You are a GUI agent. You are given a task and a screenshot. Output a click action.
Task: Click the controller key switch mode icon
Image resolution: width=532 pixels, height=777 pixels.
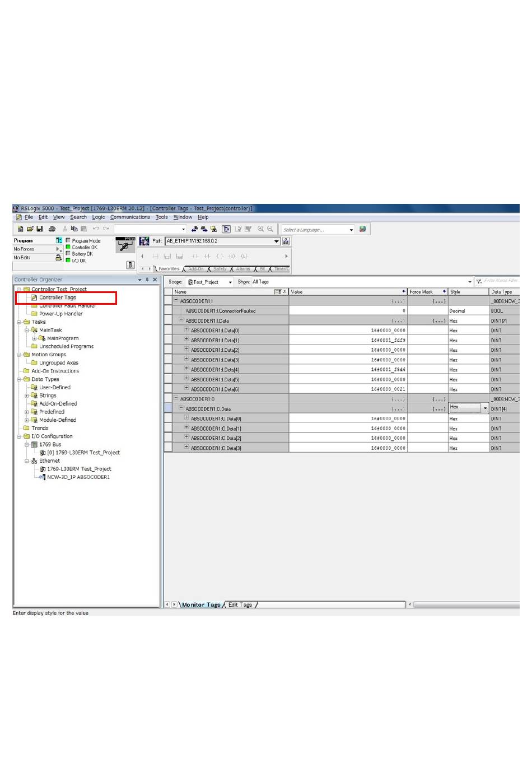[x=125, y=245]
